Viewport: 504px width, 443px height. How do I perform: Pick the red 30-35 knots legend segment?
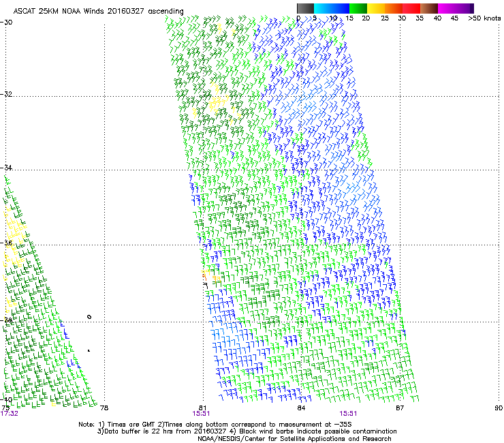pos(411,8)
